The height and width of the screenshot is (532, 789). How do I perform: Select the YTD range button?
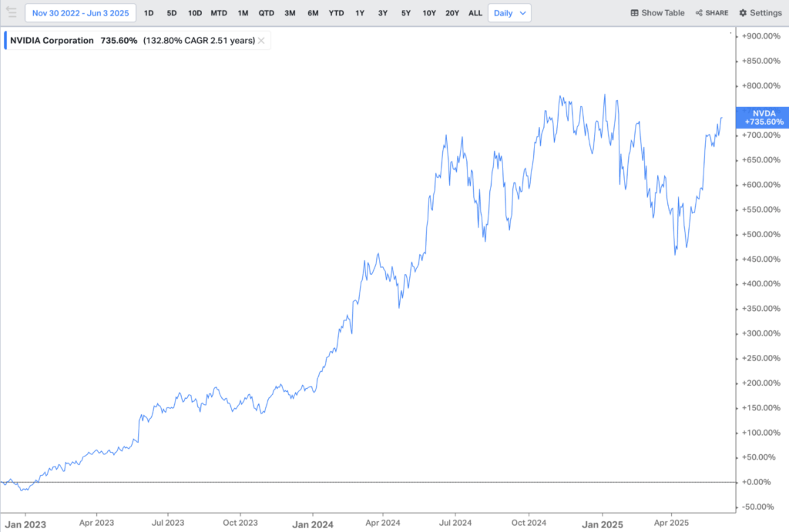click(x=336, y=13)
